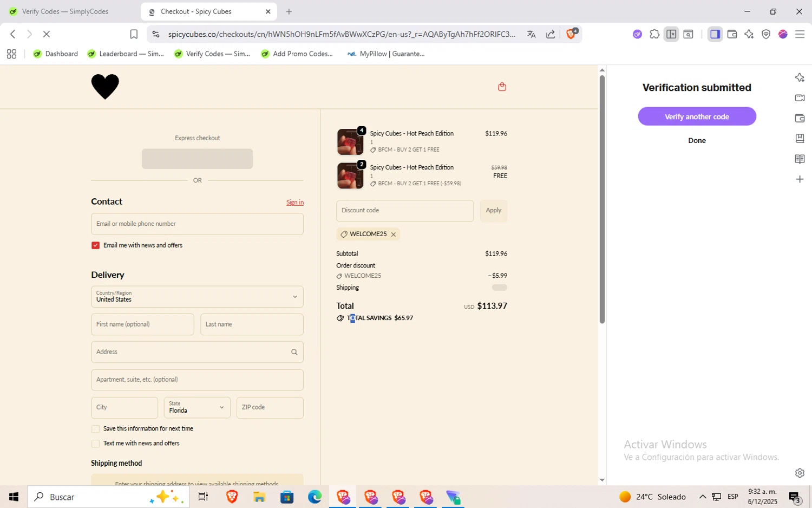The height and width of the screenshot is (508, 812).
Task: Check Text me with news and offers
Action: (x=95, y=444)
